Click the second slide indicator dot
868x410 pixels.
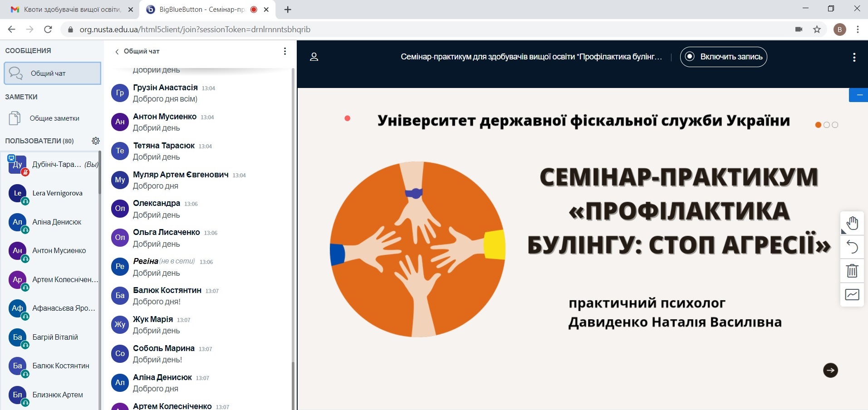tap(826, 125)
